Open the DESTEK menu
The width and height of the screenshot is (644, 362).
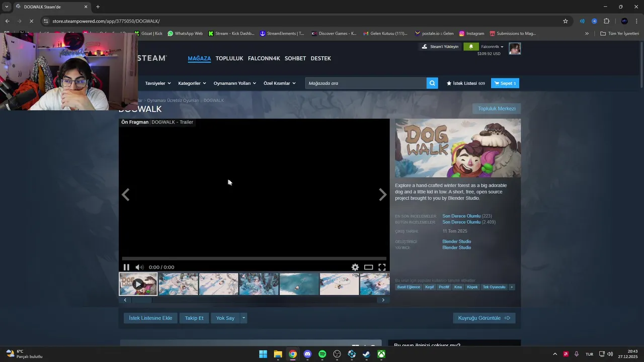(x=320, y=58)
